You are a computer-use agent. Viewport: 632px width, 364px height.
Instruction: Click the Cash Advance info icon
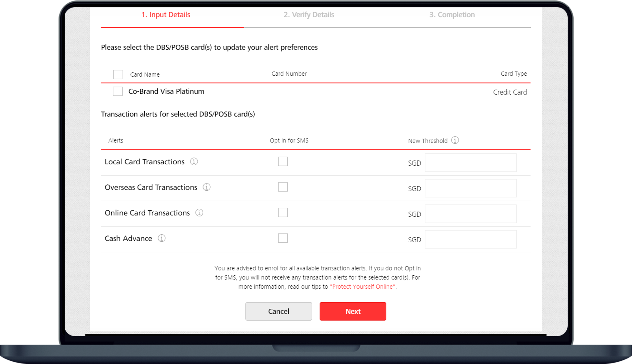(x=161, y=238)
